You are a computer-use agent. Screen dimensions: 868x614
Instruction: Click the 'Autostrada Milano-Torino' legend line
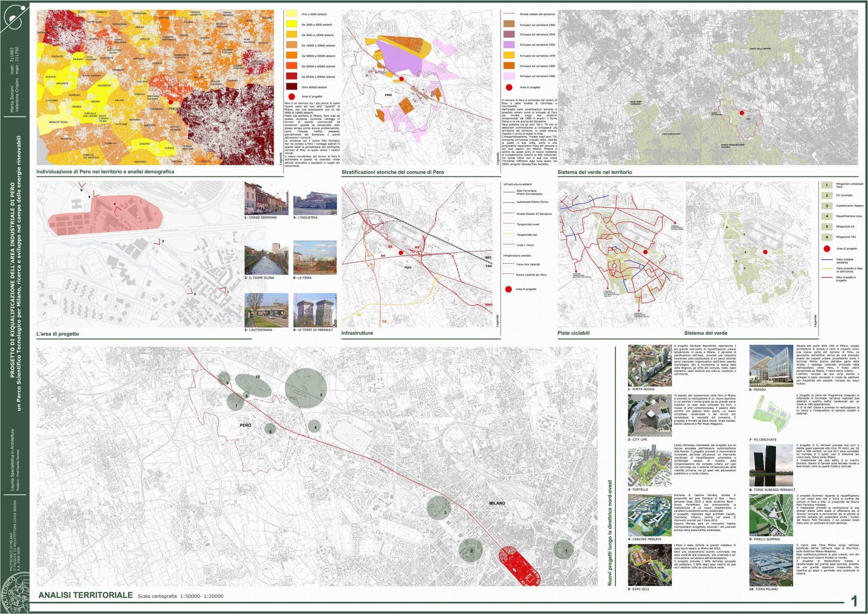tap(508, 202)
